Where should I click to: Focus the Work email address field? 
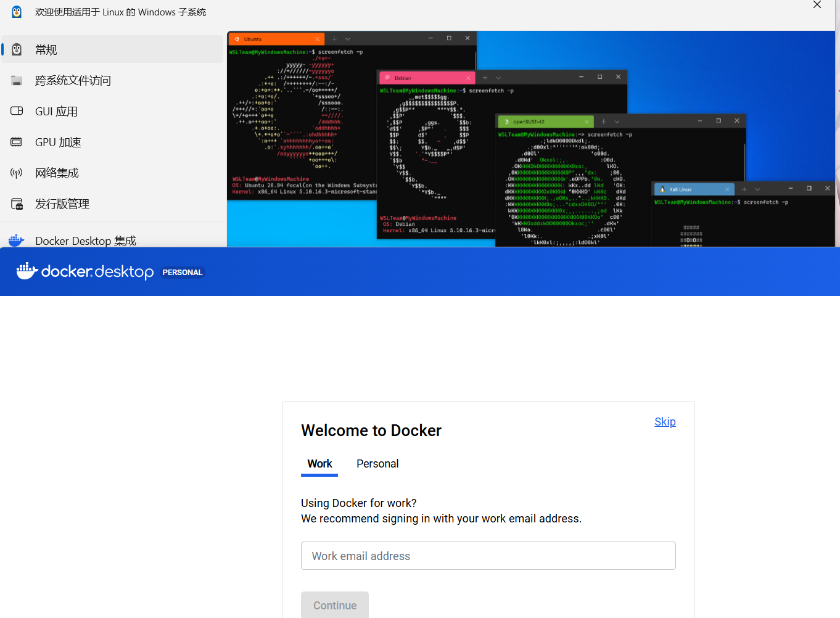coord(488,556)
